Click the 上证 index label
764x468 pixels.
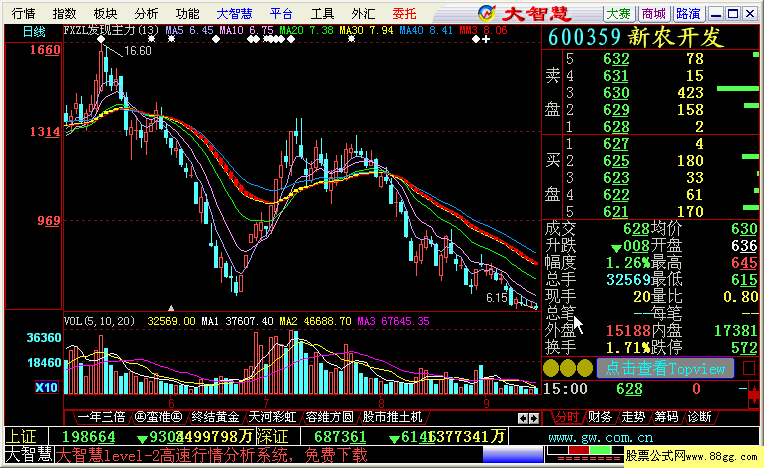pos(21,436)
